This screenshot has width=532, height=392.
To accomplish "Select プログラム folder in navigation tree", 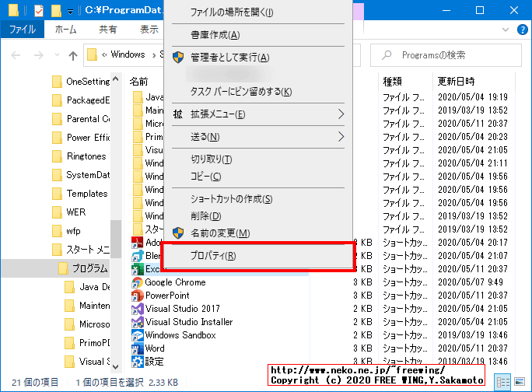I will pos(82,268).
